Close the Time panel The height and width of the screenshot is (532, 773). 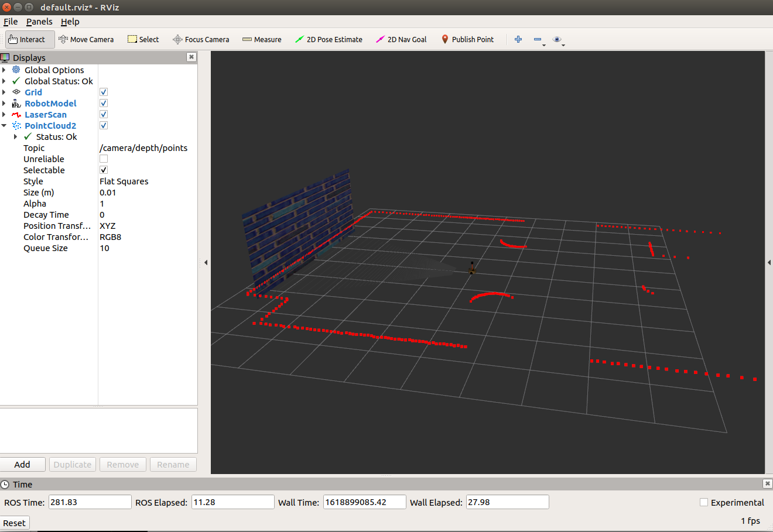(767, 483)
